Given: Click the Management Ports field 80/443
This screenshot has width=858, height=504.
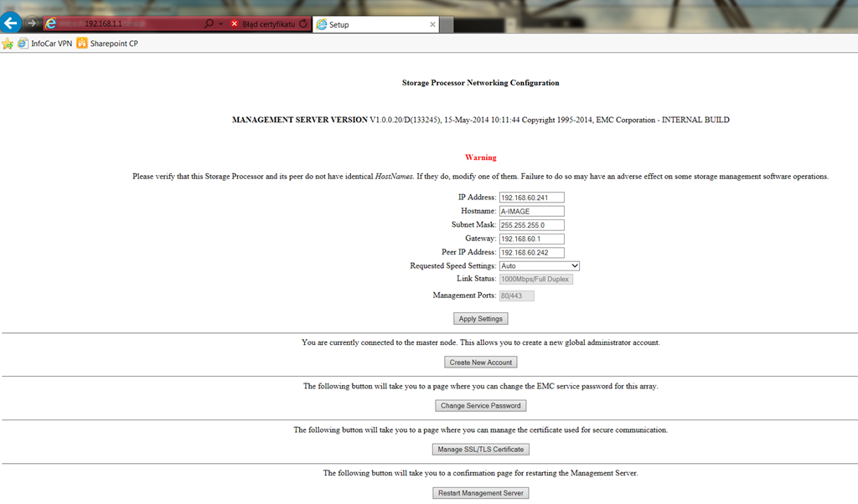Looking at the screenshot, I should click(516, 296).
